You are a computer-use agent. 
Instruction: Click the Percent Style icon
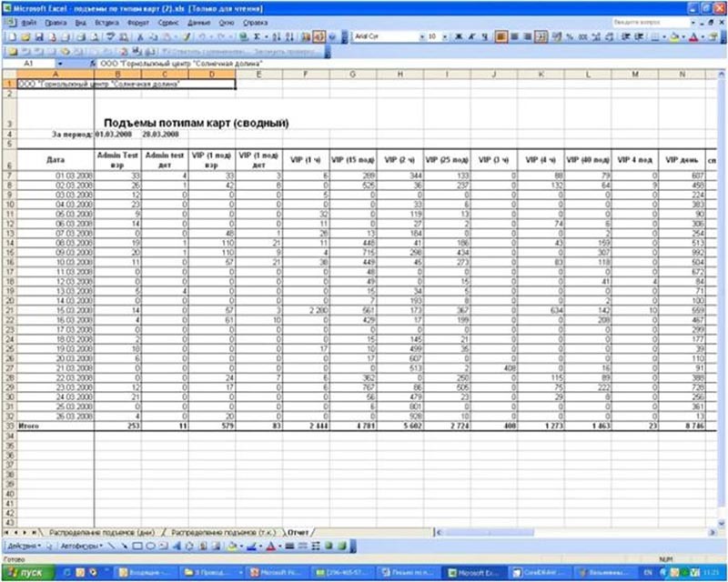(x=569, y=36)
